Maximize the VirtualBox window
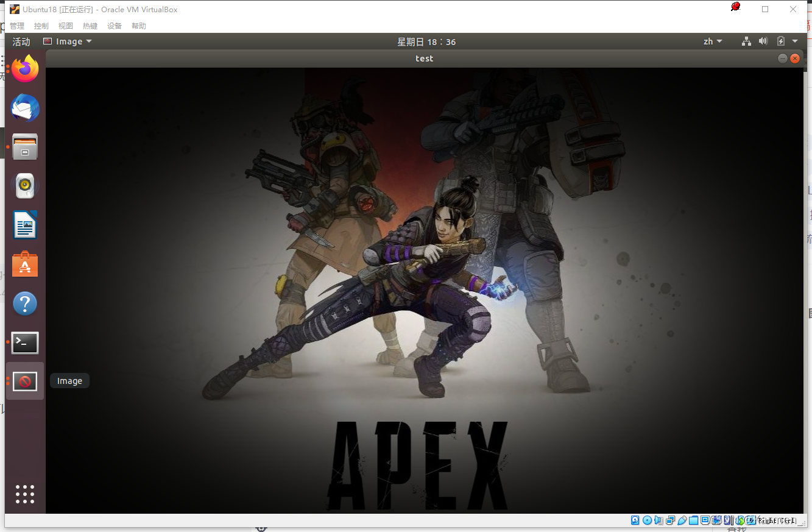This screenshot has height=532, width=812. click(765, 9)
